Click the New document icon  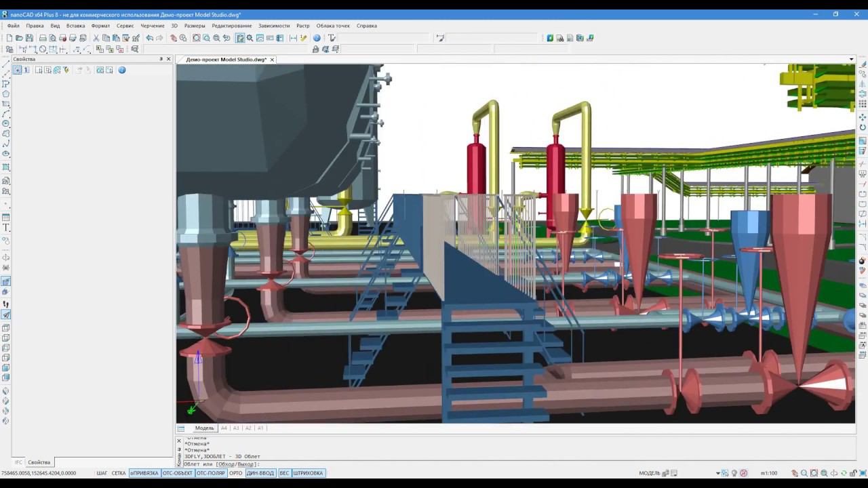pos(9,38)
